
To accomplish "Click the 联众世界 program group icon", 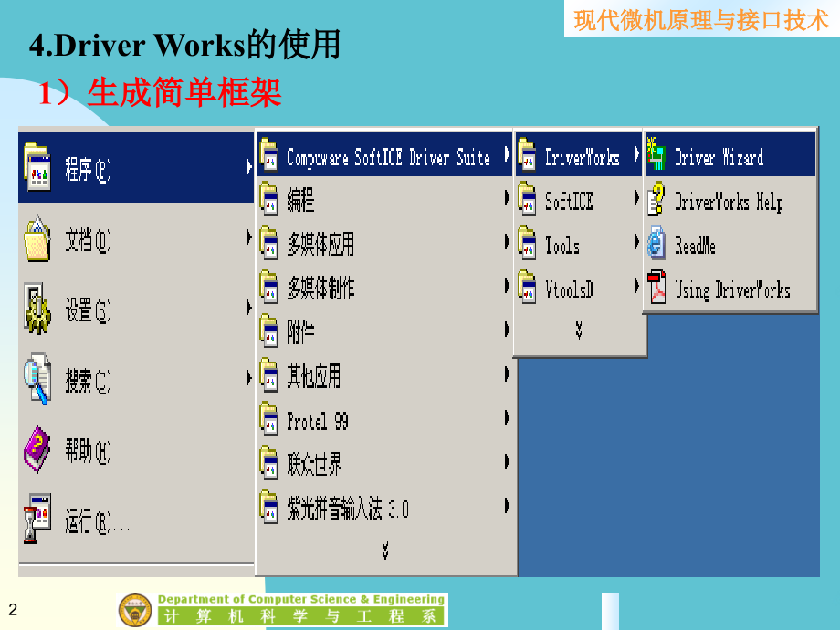I will [268, 462].
